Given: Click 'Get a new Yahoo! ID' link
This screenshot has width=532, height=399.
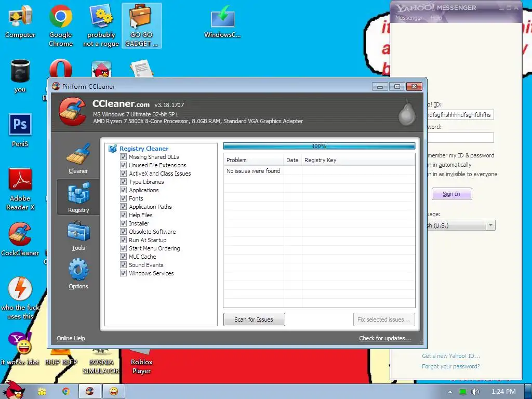Looking at the screenshot, I should [x=451, y=356].
